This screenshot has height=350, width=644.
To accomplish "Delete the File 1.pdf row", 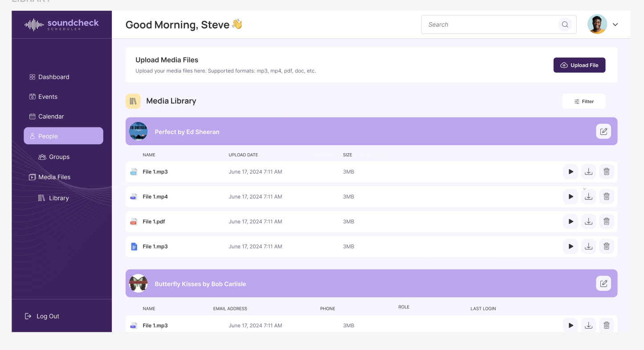I will pos(606,221).
